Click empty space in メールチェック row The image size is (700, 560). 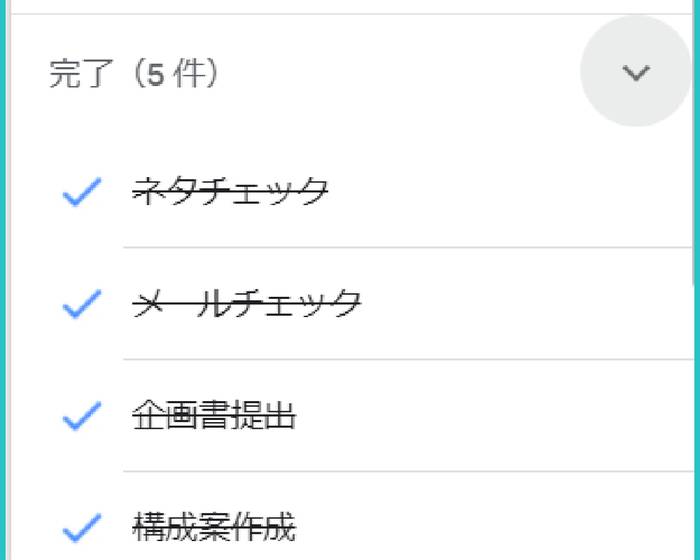527,303
